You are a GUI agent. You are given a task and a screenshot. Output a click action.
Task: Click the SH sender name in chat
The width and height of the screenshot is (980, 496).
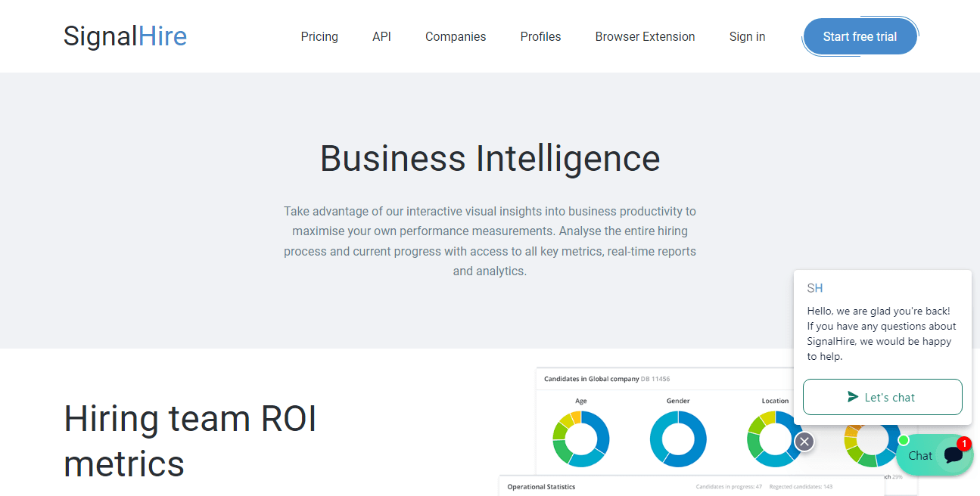point(815,288)
